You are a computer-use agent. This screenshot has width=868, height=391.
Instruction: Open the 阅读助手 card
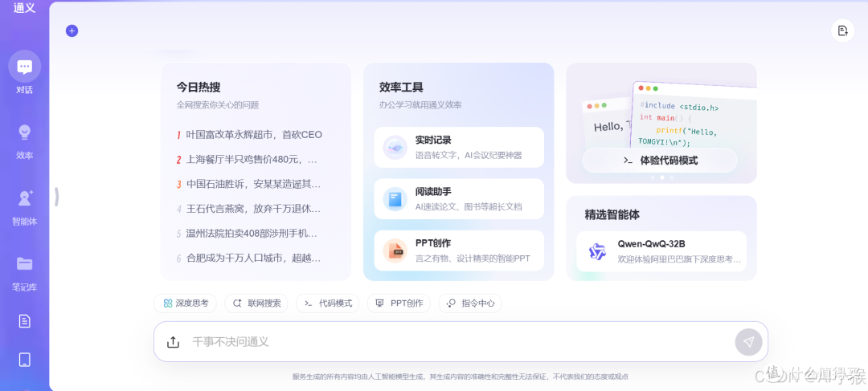point(459,199)
